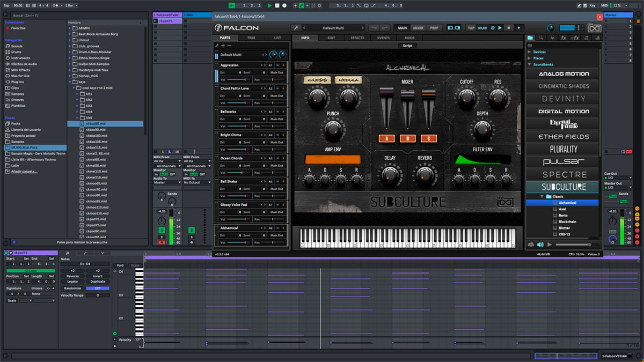
Task: Open the MODS tab in Falcon
Action: coord(409,38)
